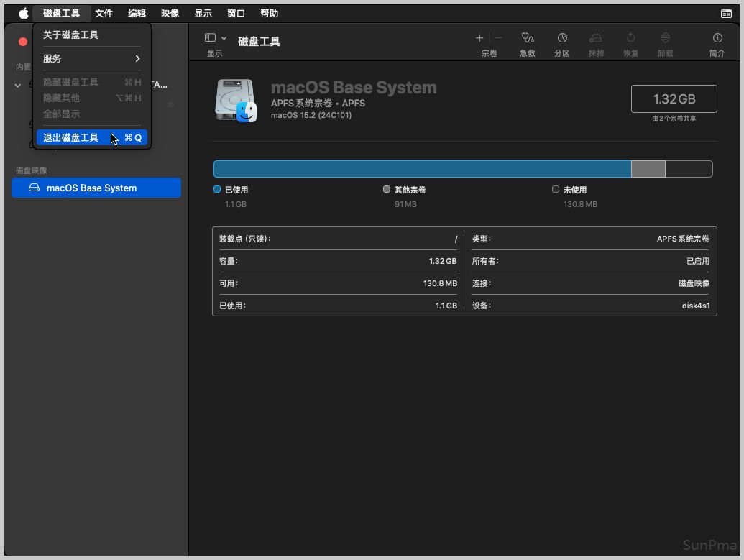
Task: Click the add volume plus icon
Action: point(479,38)
